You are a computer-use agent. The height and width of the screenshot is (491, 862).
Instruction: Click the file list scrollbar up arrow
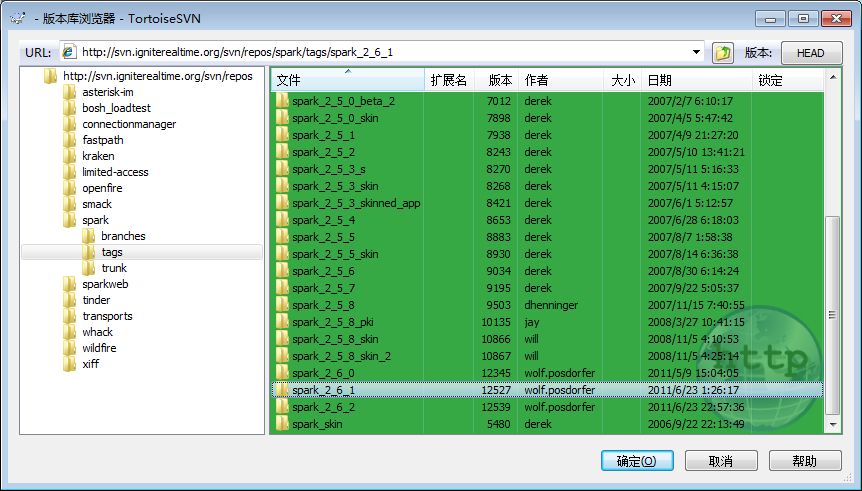(x=833, y=78)
